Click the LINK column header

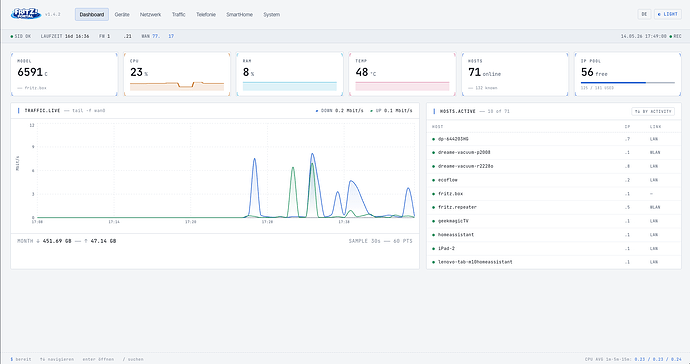(655, 127)
